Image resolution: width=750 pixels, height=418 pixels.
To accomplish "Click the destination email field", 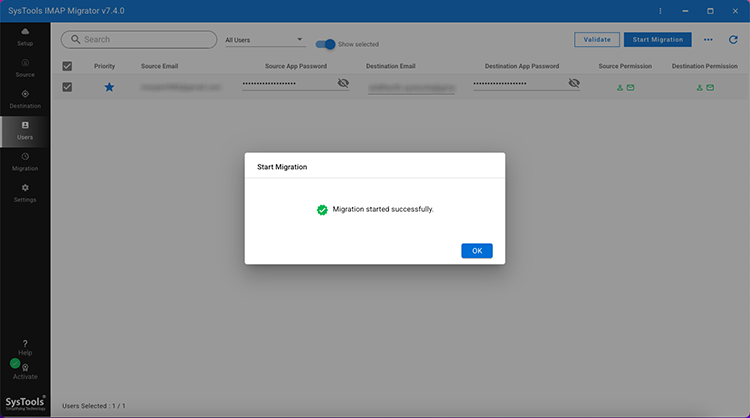I will point(411,88).
